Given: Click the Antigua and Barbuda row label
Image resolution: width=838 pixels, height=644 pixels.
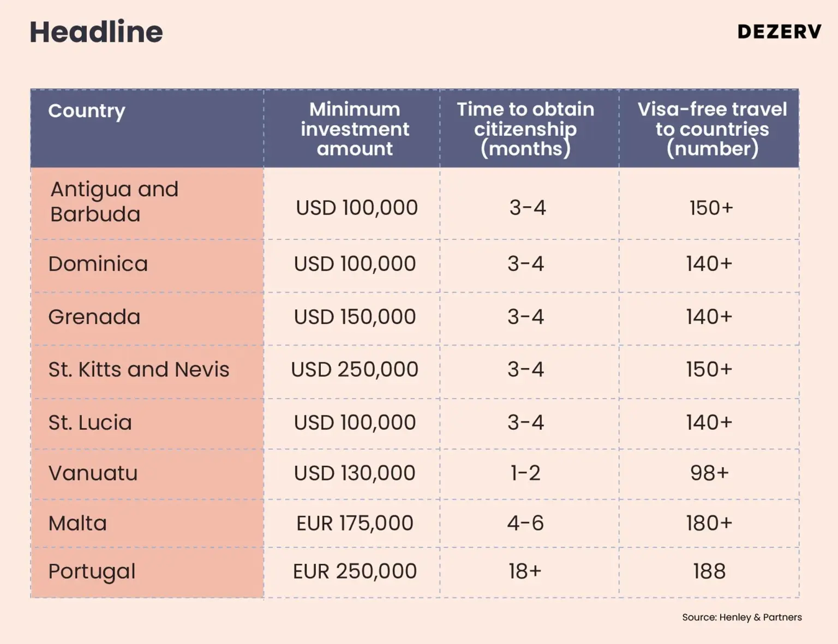Looking at the screenshot, I should [115, 202].
